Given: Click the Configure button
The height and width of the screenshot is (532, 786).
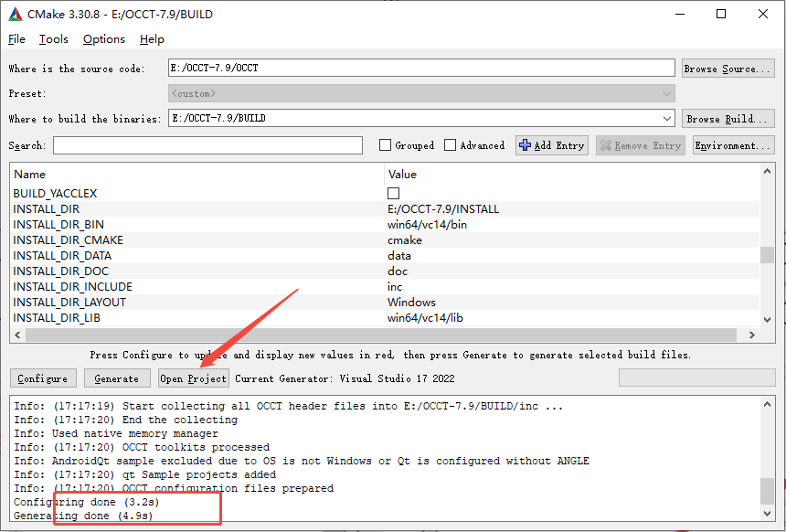Looking at the screenshot, I should tap(43, 378).
